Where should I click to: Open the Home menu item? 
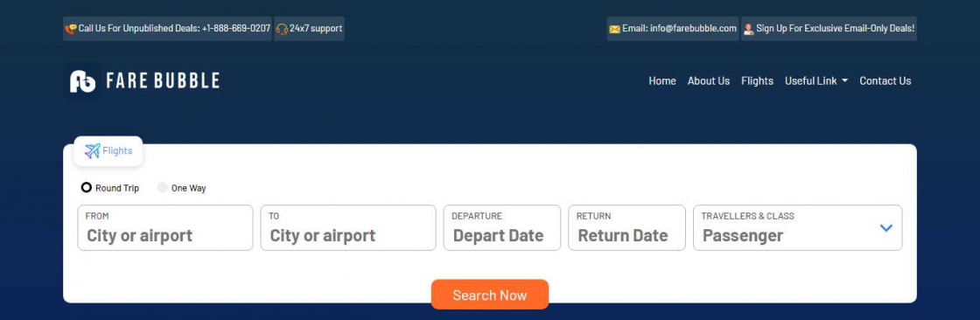tap(661, 80)
